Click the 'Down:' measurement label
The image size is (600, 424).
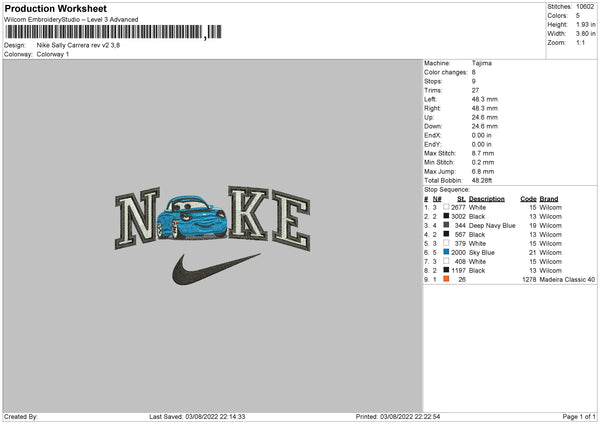pos(433,126)
